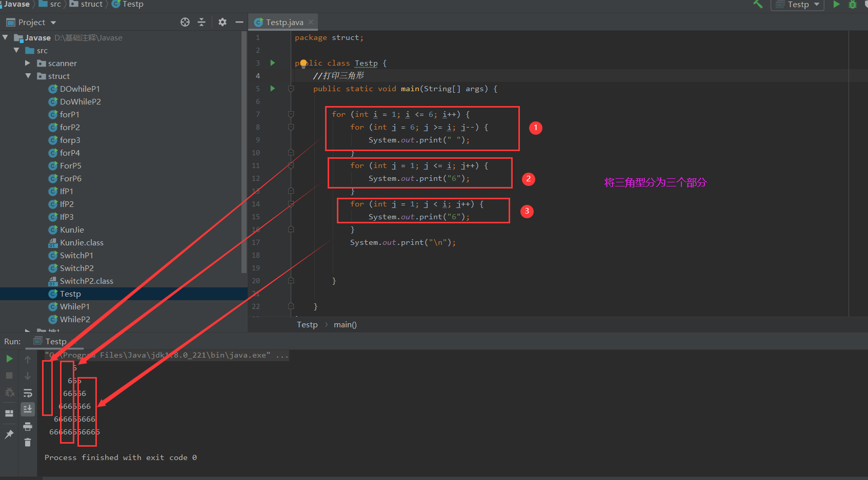Click the run gutter arrow beside main method

tap(273, 89)
